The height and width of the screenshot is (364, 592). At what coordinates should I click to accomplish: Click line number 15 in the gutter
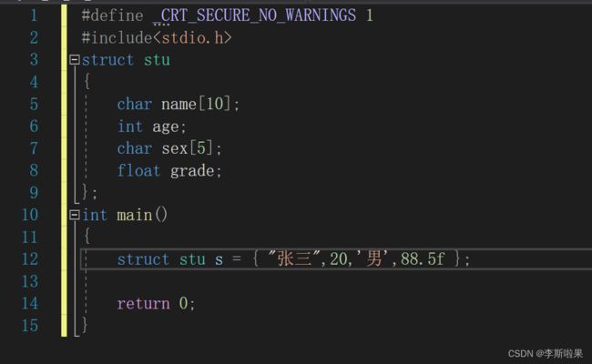(30, 326)
